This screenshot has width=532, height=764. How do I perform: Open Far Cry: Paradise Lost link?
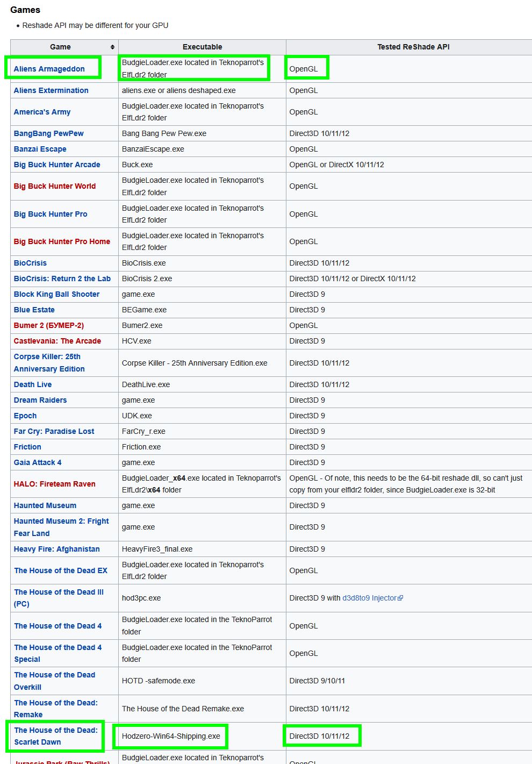coord(54,431)
